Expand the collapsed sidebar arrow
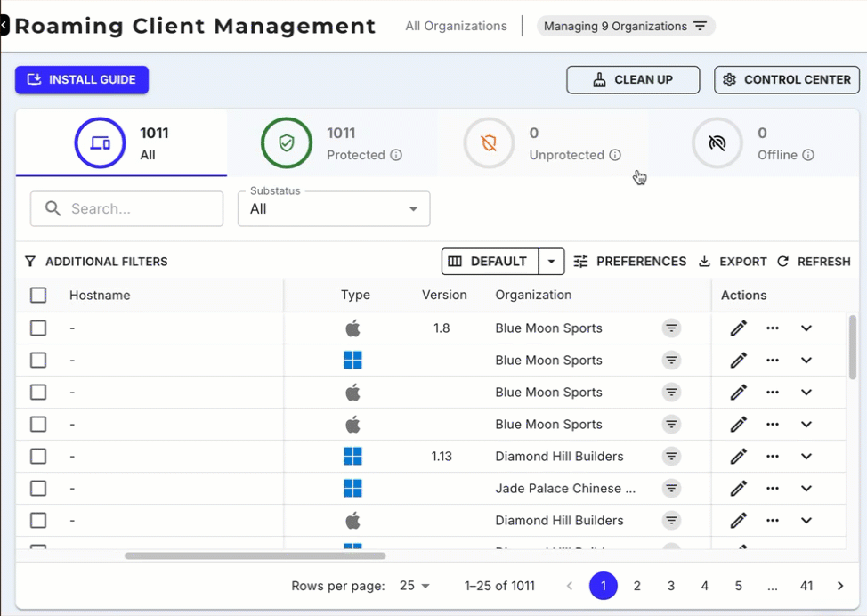Viewport: 867px width, 616px height. (x=4, y=25)
